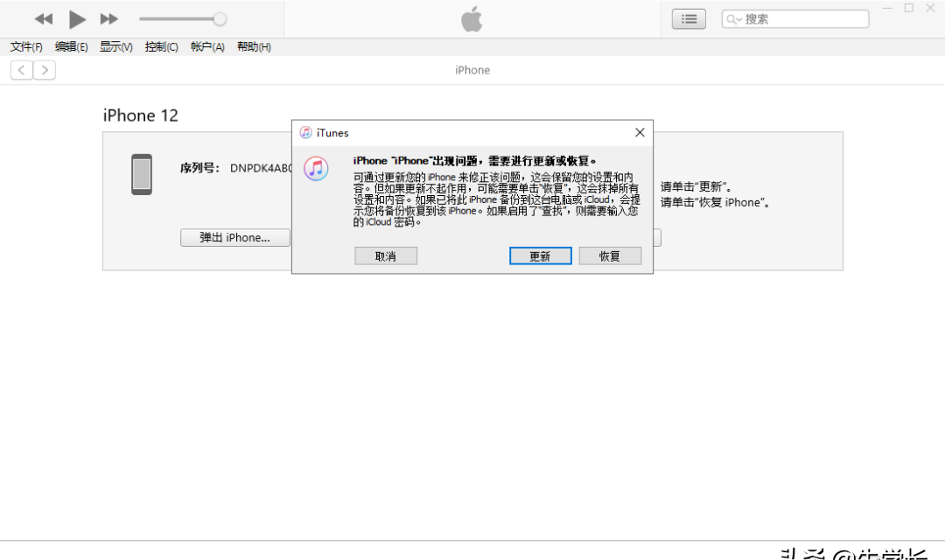Click the 请单击"恢复 iPhone" text
Viewport: 945px width, 560px height.
click(x=716, y=202)
